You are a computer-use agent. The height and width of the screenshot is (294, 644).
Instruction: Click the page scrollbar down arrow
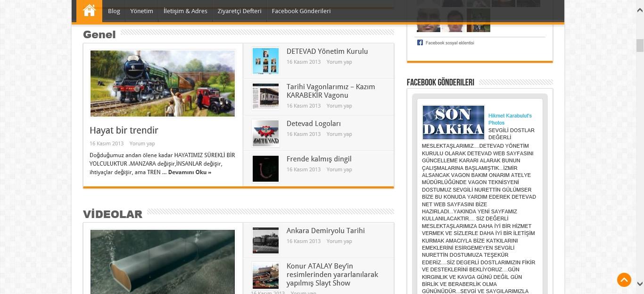pyautogui.click(x=640, y=284)
